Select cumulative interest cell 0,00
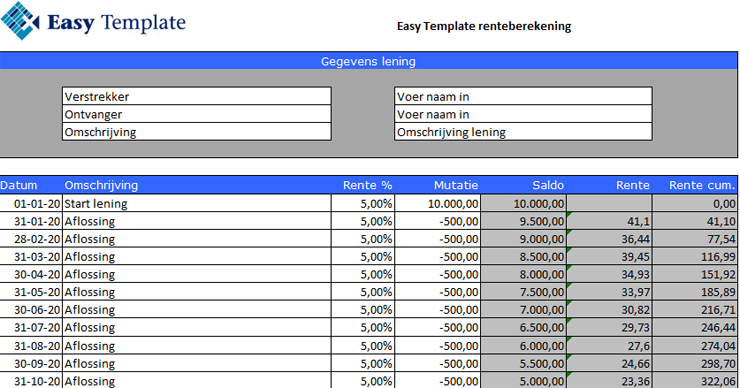Screen dimensions: 740x388 click(x=695, y=203)
